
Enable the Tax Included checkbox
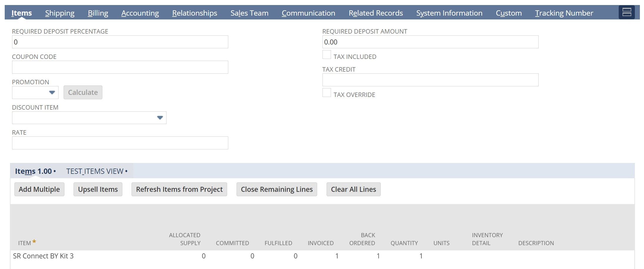pos(327,54)
